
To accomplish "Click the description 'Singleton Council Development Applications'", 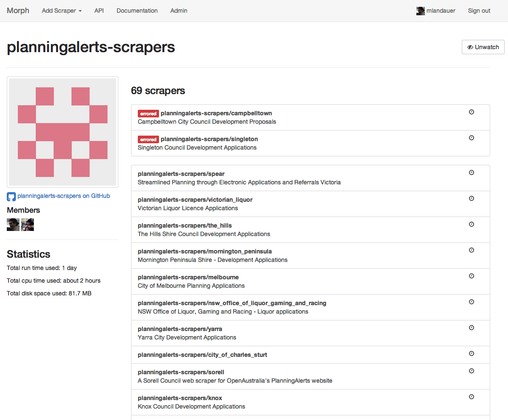I will click(197, 147).
